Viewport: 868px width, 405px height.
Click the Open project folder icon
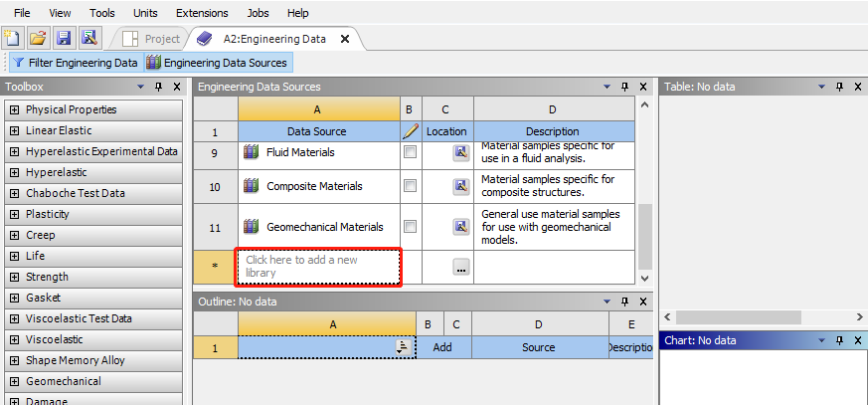(38, 39)
